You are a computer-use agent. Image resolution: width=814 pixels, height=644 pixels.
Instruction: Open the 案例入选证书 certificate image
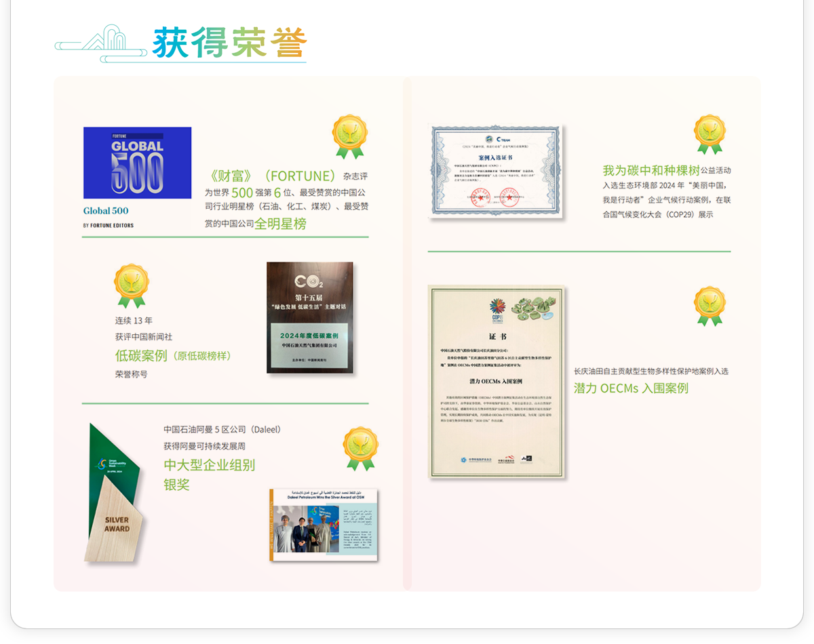497,172
